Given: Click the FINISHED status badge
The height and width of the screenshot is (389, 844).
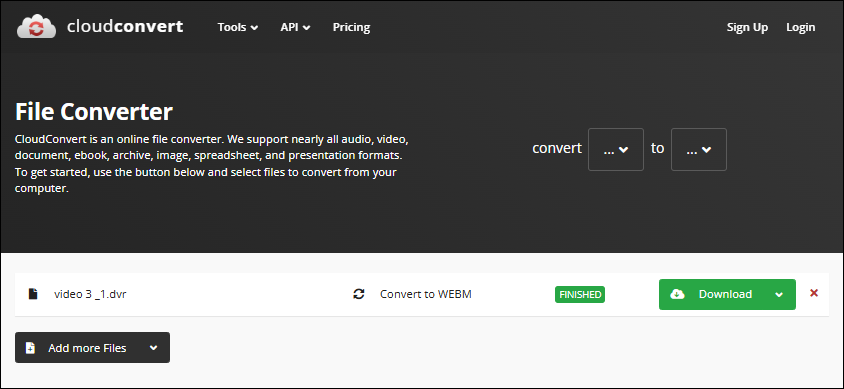Looking at the screenshot, I should [x=580, y=294].
